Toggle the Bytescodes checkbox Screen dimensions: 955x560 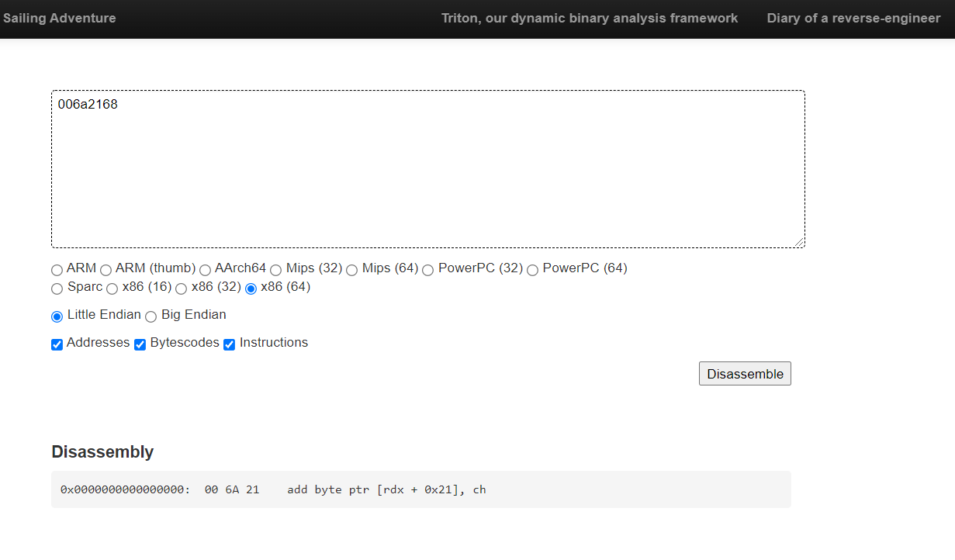pos(140,344)
